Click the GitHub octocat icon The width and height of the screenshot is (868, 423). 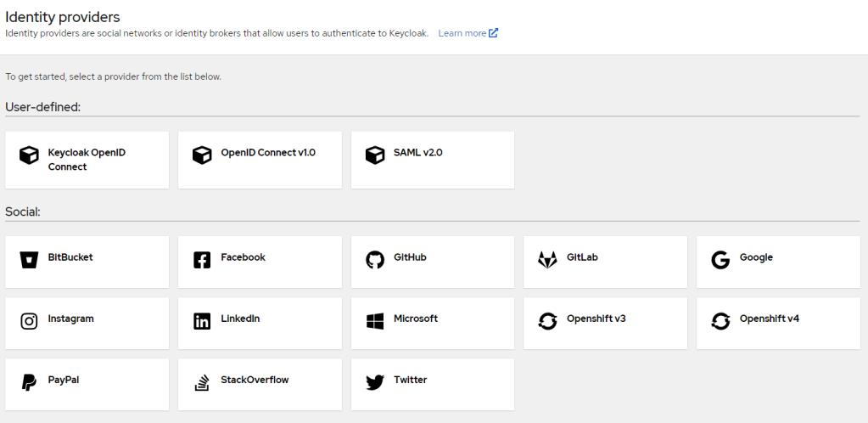(375, 260)
